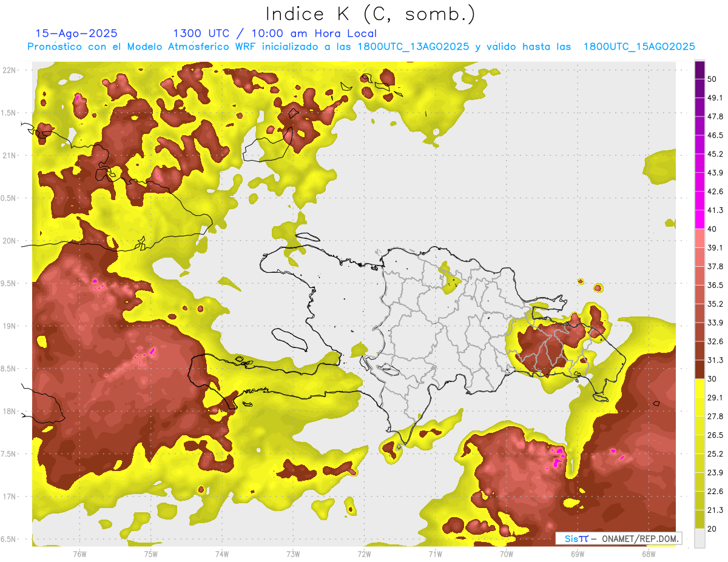Click the color scale value '21.3'
728x562 pixels.
point(715,510)
